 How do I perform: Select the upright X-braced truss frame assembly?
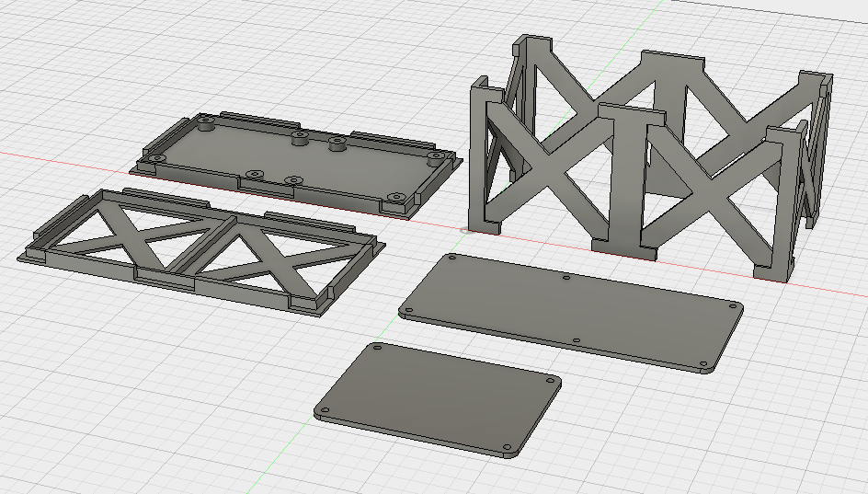pyautogui.click(x=651, y=158)
